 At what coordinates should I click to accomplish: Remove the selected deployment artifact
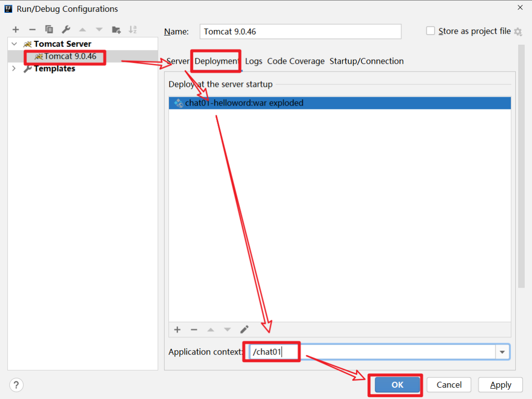point(194,330)
